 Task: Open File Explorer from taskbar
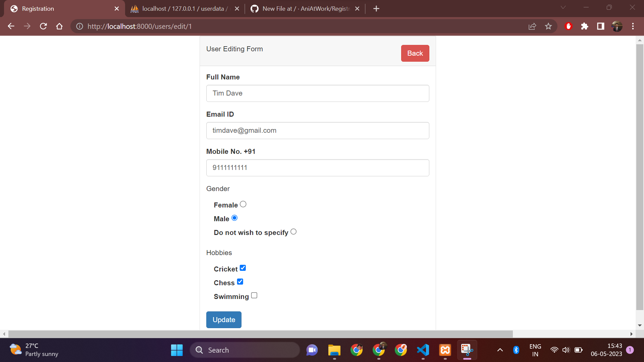(334, 350)
